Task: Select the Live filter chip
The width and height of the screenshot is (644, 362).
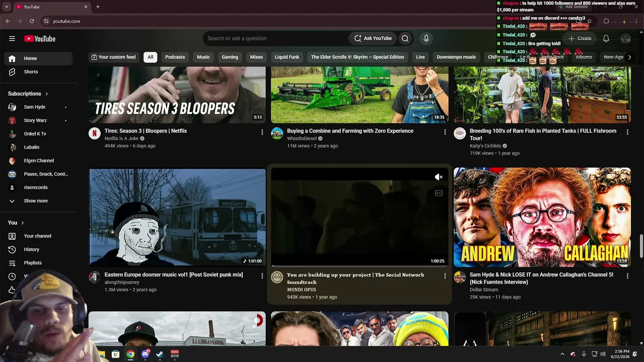Action: (x=420, y=57)
